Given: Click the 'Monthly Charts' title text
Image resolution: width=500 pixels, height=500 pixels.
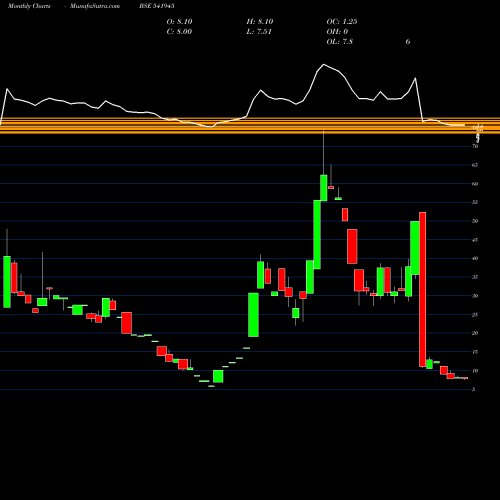Looking at the screenshot, I should coord(29,6).
